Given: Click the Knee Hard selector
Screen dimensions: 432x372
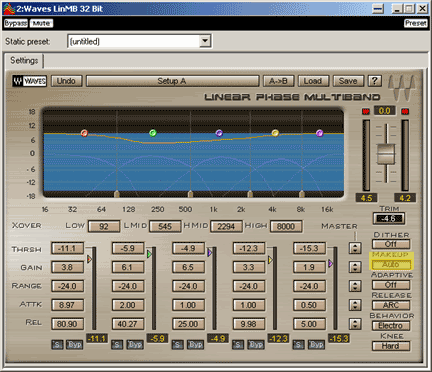Looking at the screenshot, I should pyautogui.click(x=391, y=346).
